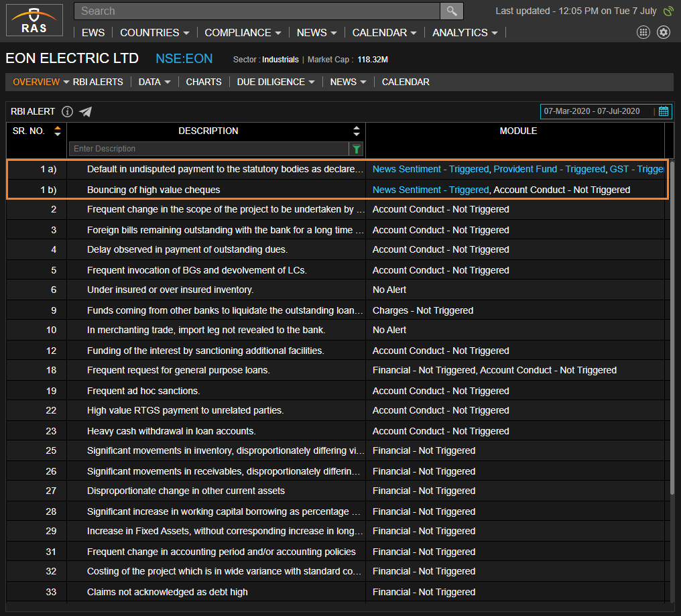Click News Sentiment - Triggered in row 1 b)
Screen dimensions: 681x616
click(x=430, y=190)
